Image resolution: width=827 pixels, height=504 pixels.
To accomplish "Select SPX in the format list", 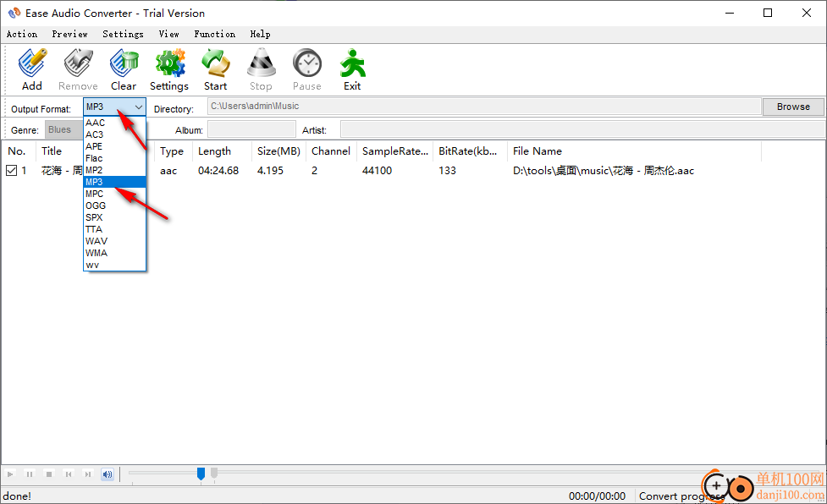I will [114, 217].
